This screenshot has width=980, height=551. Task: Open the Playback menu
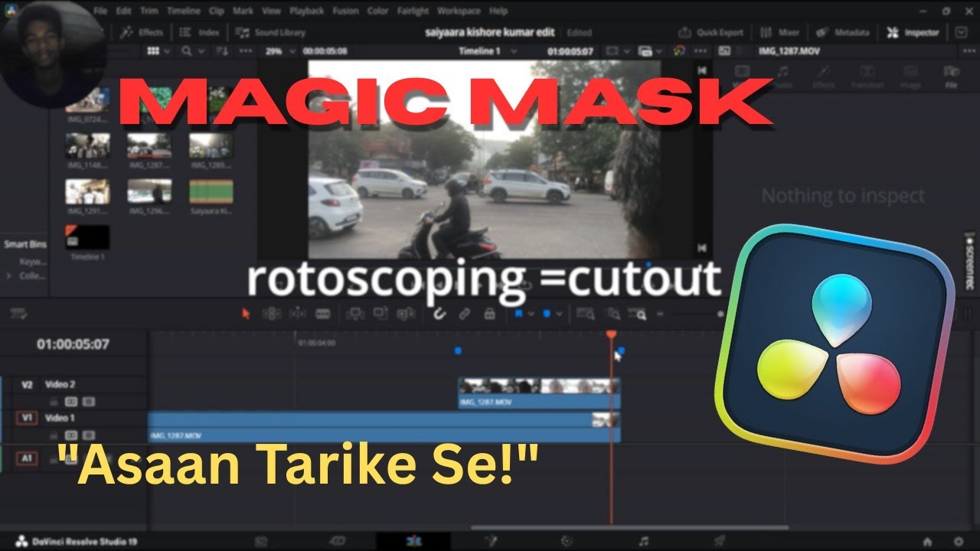click(x=306, y=11)
